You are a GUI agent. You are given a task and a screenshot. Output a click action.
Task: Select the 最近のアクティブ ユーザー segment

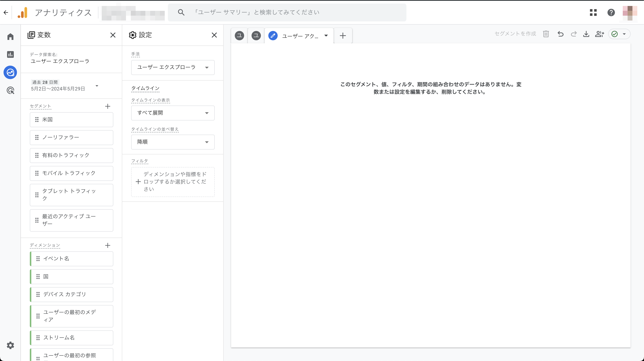(72, 220)
